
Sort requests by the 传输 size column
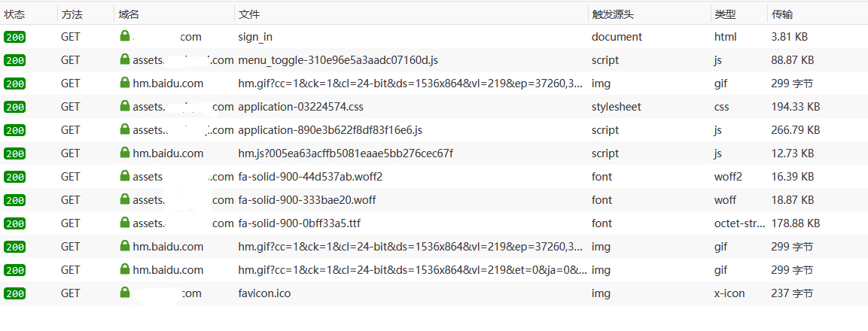783,15
